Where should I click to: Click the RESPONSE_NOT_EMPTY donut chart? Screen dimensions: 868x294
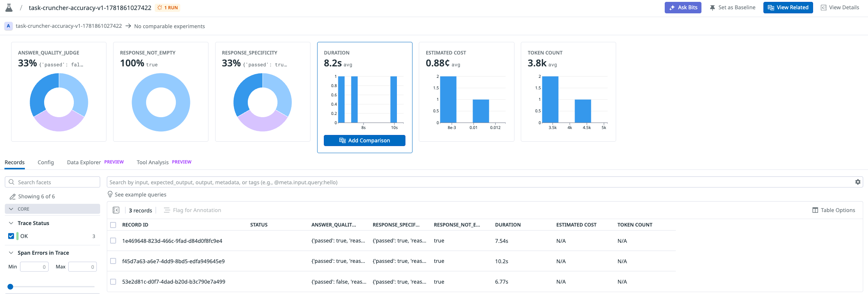coord(161,102)
